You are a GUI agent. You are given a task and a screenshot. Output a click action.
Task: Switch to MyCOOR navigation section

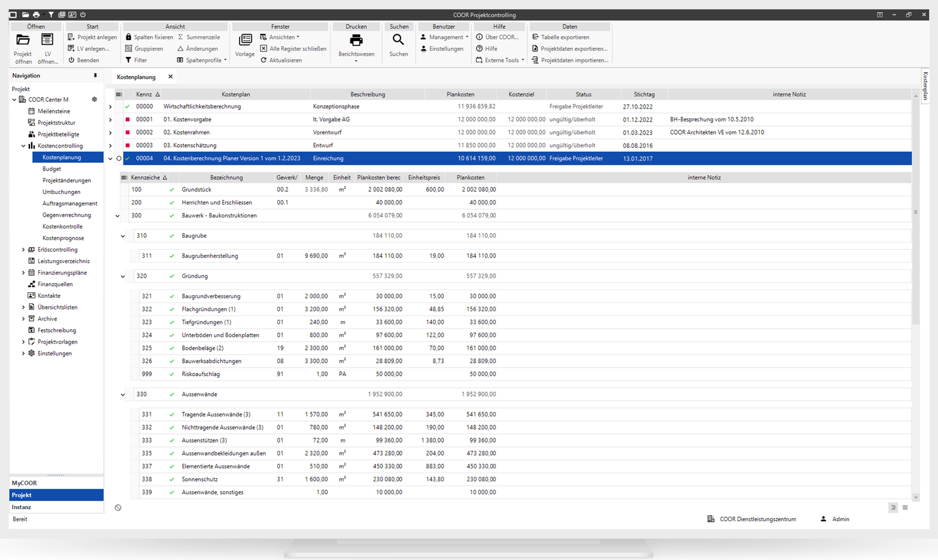[x=56, y=483]
